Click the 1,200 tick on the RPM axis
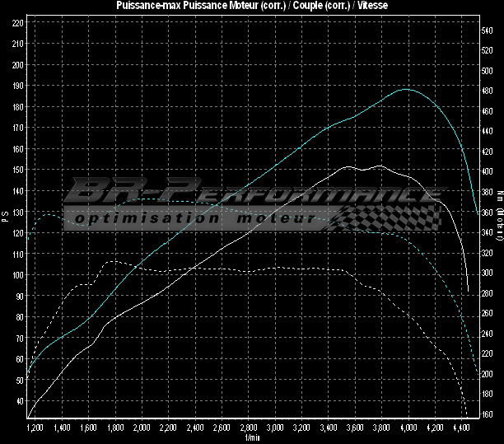 [x=34, y=428]
